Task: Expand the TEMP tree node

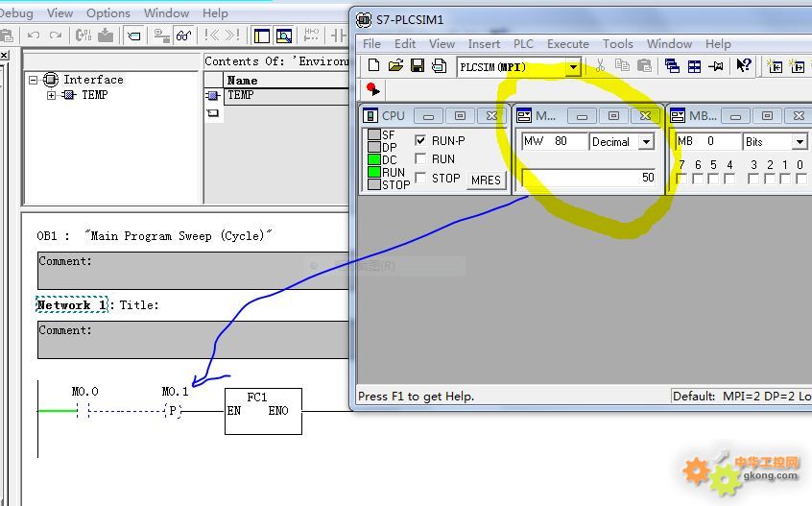Action: [x=51, y=95]
